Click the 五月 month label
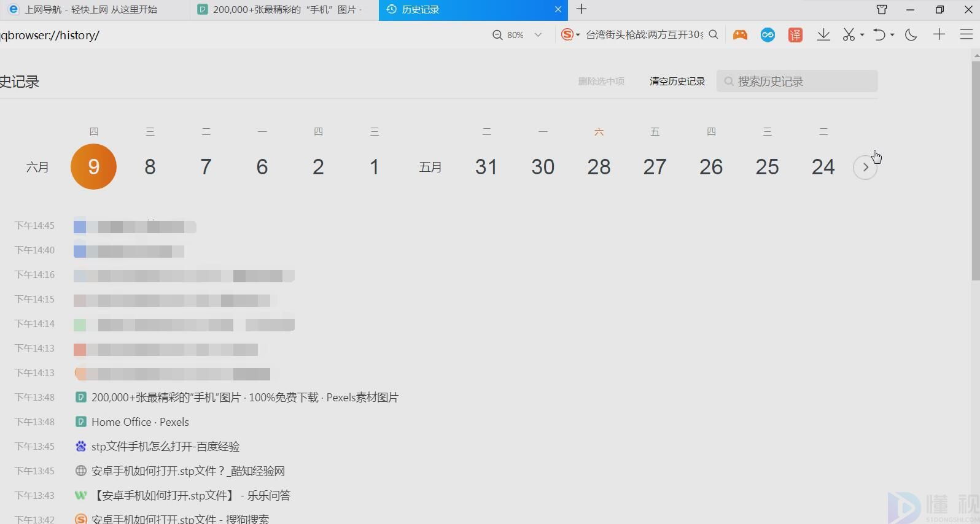 click(x=430, y=167)
